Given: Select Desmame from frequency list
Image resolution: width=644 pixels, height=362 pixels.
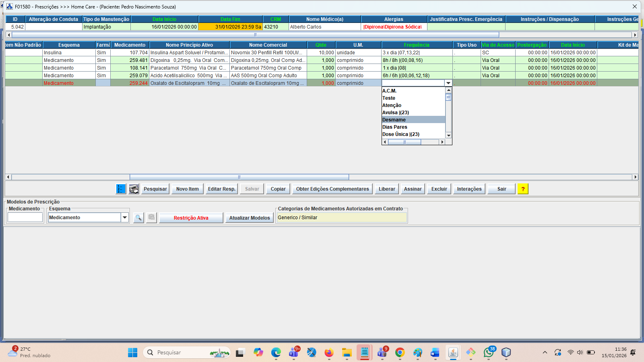Looking at the screenshot, I should tap(413, 120).
